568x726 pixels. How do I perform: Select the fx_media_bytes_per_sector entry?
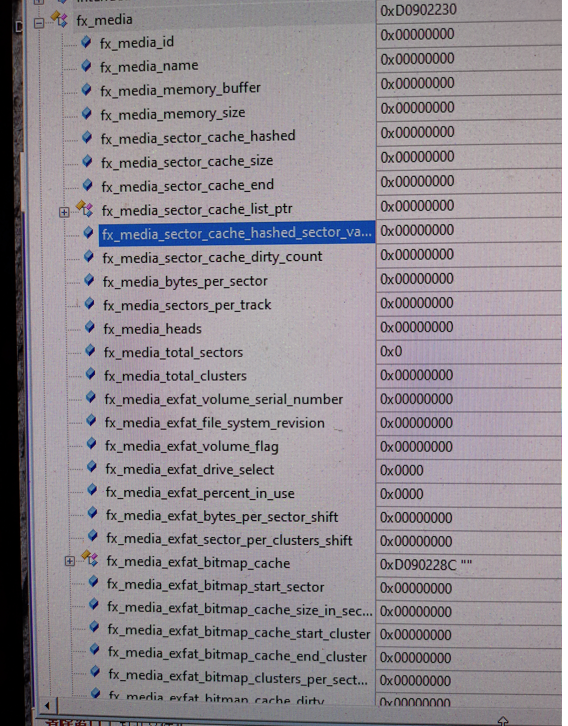(185, 282)
